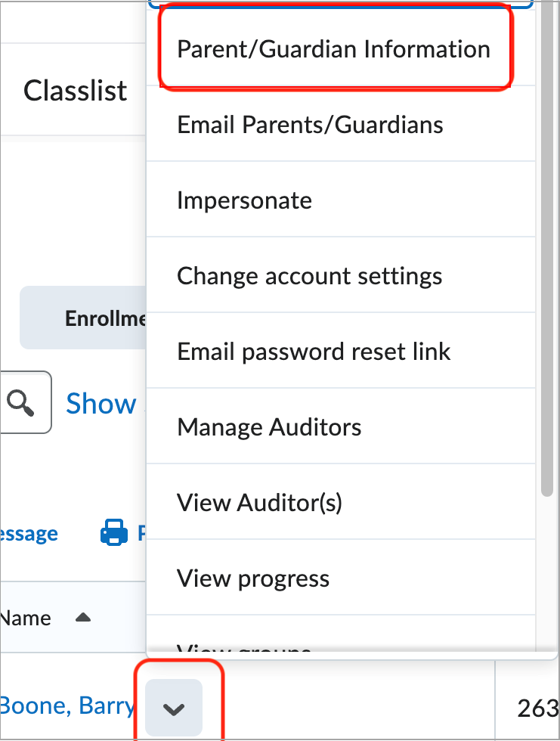Select Impersonate from the context menu

click(244, 200)
